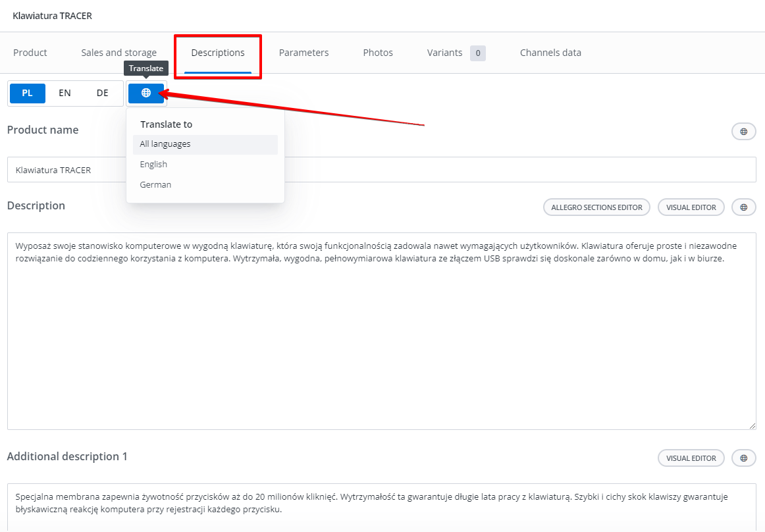Screen dimensions: 765x532
Task: Click Additional description 1 translate globe icon
Action: [743, 458]
